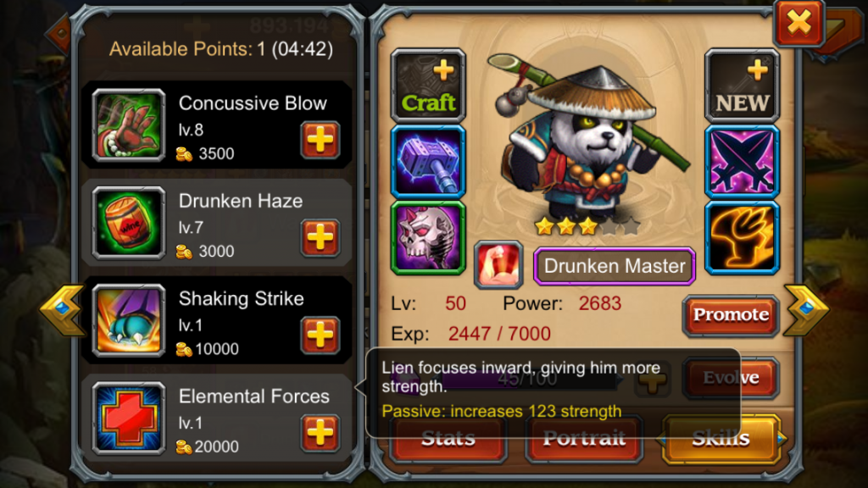Open the crossed swords equipment slot
868x488 pixels.
(x=742, y=162)
